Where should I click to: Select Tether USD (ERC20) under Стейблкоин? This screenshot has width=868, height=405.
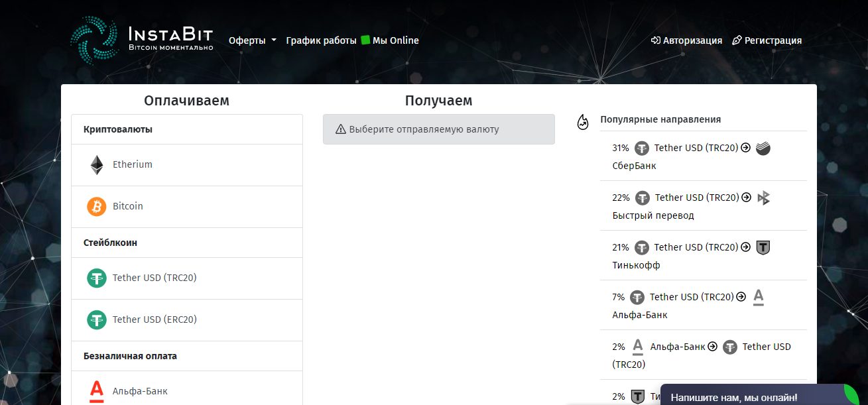pos(187,320)
